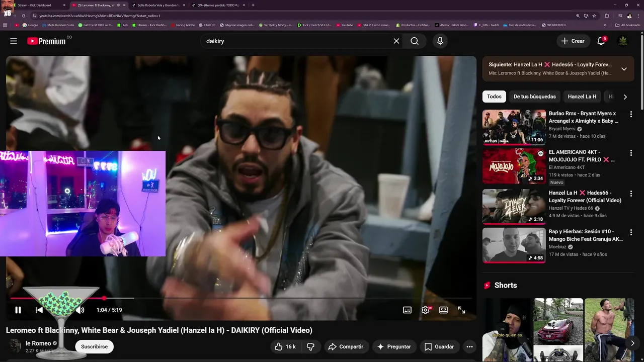644x362 pixels.
Task: Select the De tus búsquedas chip
Action: [x=534, y=97]
